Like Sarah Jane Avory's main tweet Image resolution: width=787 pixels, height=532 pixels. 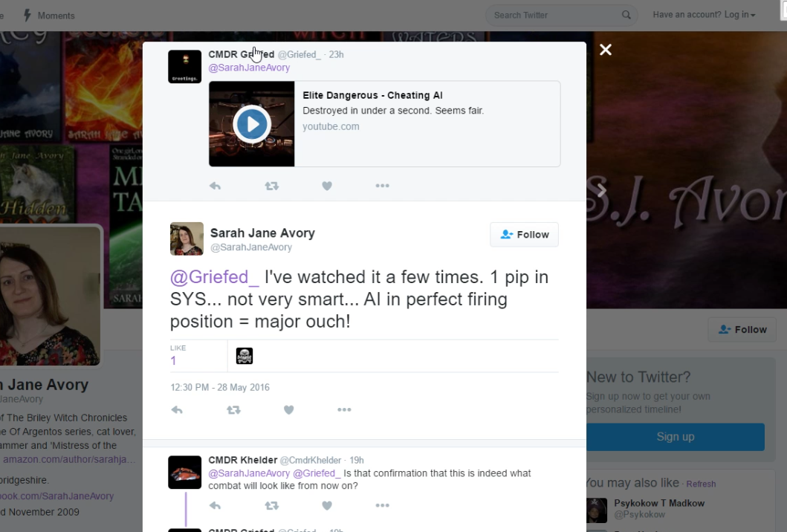(288, 410)
